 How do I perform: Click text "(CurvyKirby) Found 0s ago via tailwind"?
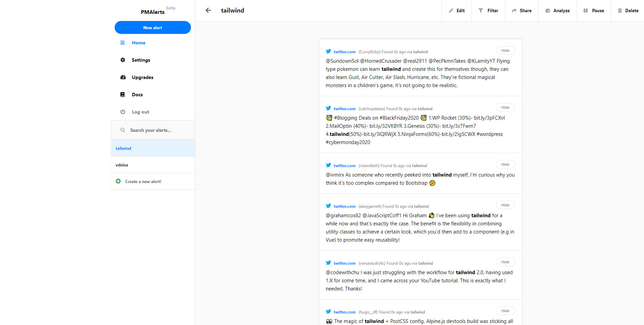click(x=393, y=52)
